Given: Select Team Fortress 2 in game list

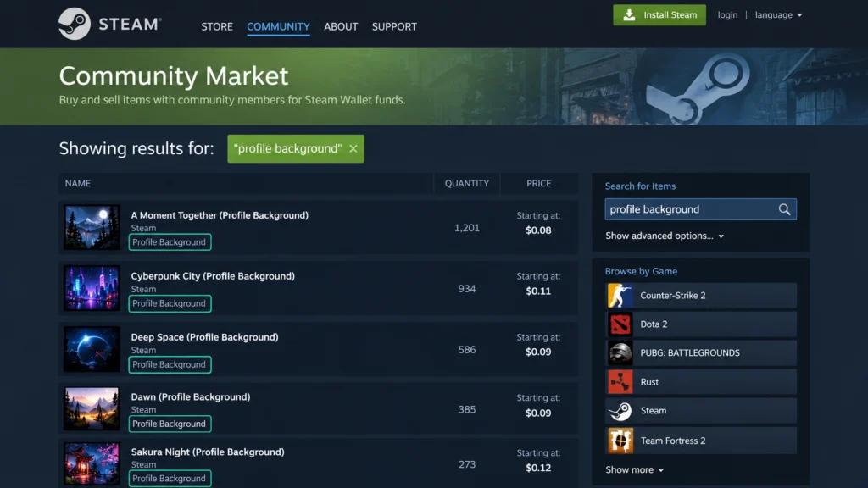Looking at the screenshot, I should [x=701, y=441].
